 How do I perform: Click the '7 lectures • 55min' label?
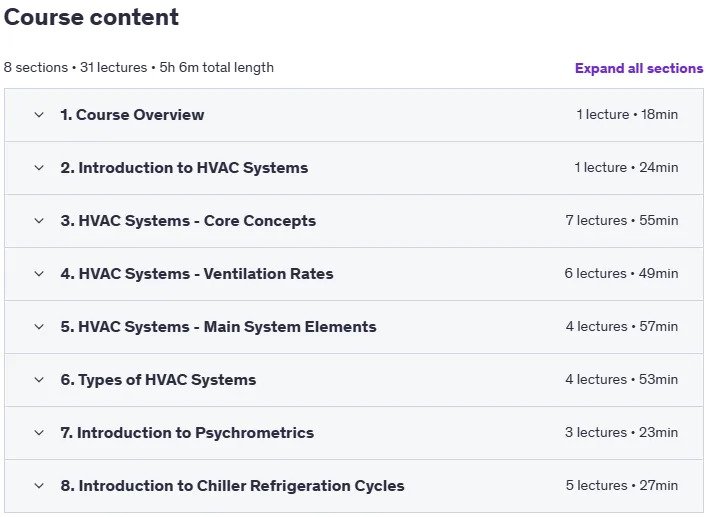coord(622,220)
